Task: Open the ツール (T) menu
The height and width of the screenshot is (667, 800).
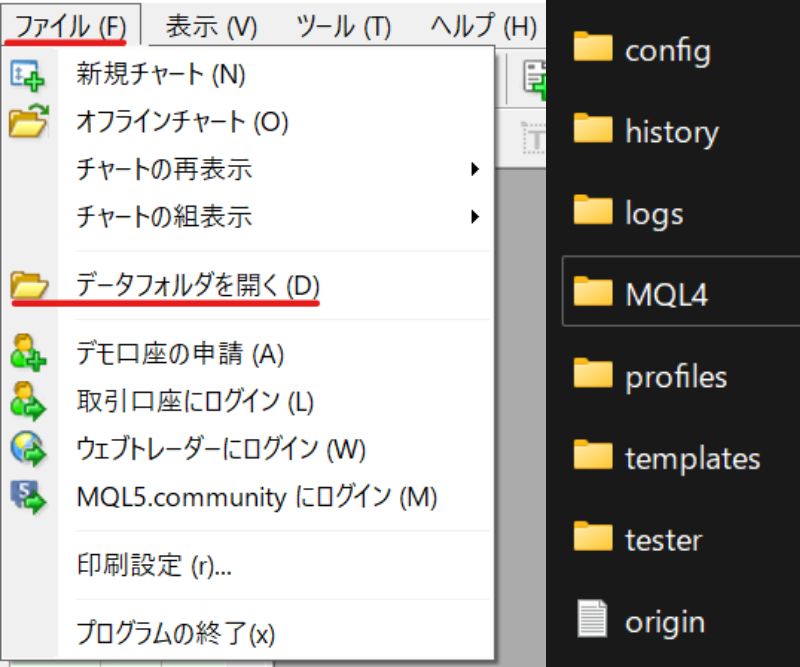Action: pyautogui.click(x=343, y=25)
